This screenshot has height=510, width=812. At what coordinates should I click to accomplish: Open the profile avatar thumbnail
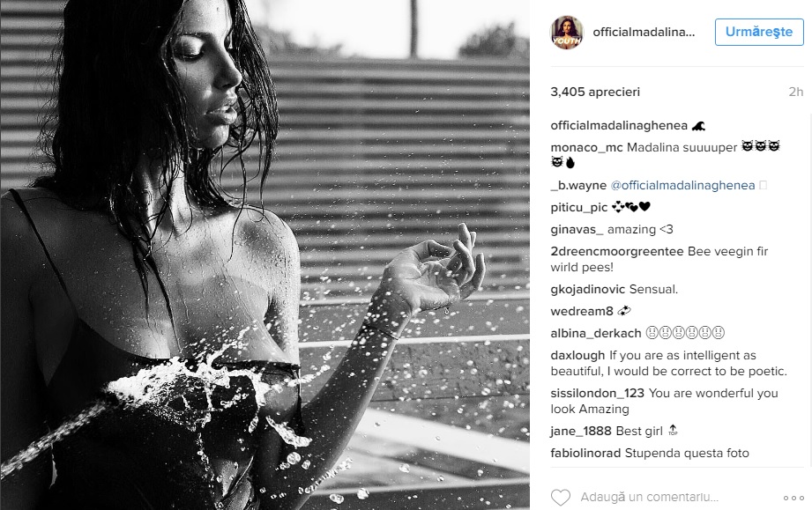pos(567,32)
